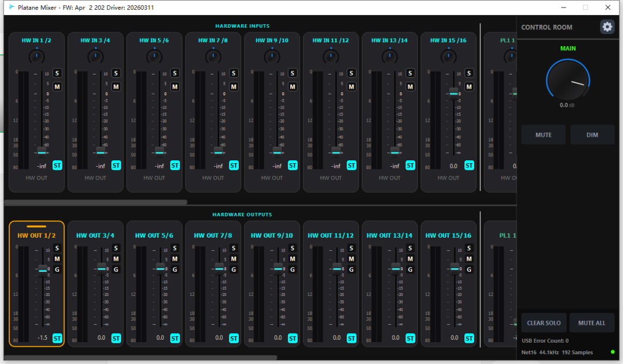This screenshot has height=364, width=623.
Task: Solo the HW IN 9/10 channel
Action: tap(292, 73)
